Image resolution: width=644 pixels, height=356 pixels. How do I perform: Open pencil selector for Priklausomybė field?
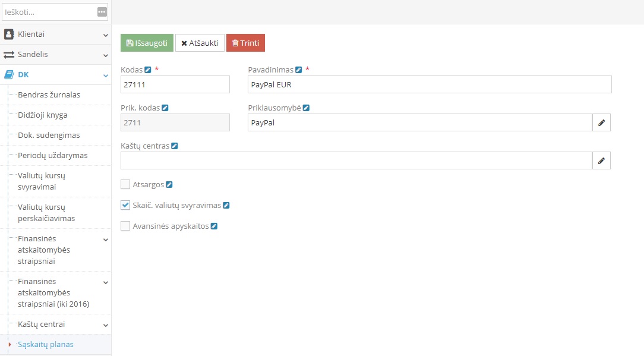pyautogui.click(x=601, y=122)
